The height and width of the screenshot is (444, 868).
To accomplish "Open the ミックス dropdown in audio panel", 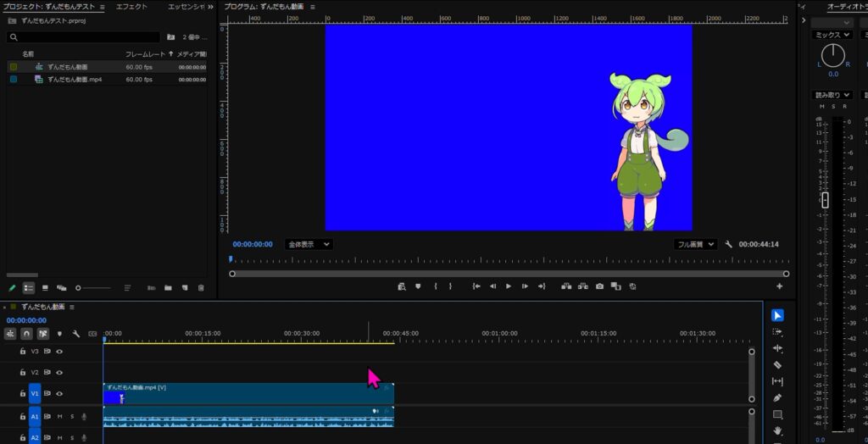I will click(831, 35).
